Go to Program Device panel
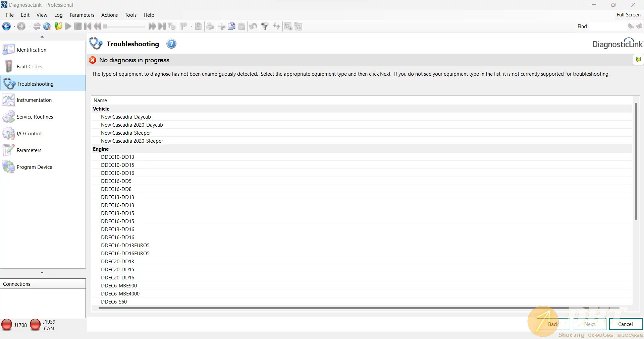This screenshot has height=339, width=644. [34, 167]
